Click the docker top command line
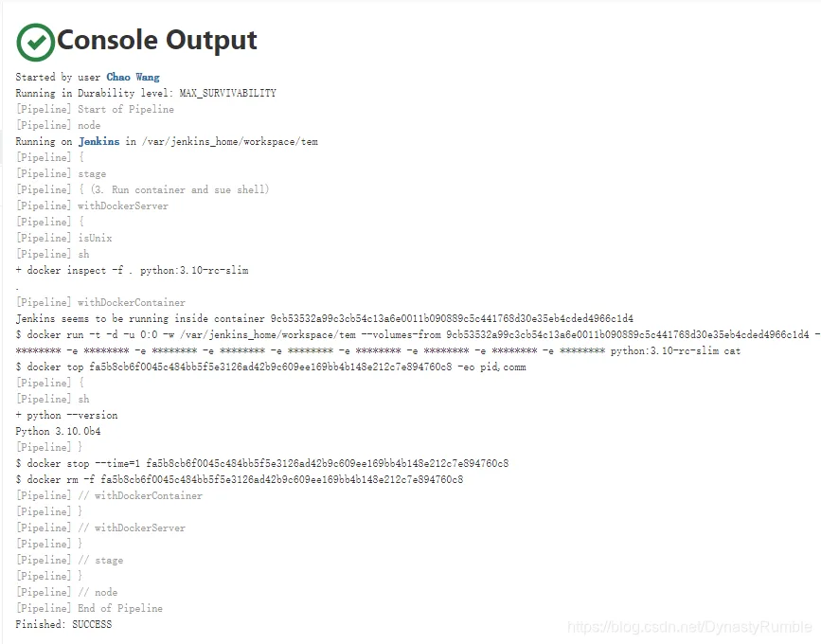This screenshot has height=644, width=821. tap(271, 367)
